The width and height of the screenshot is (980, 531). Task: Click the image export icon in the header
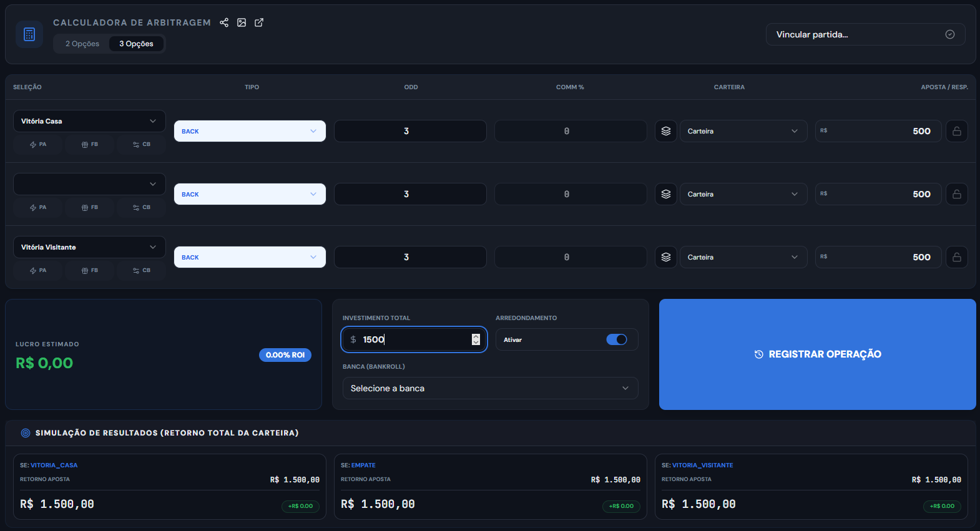click(x=242, y=22)
